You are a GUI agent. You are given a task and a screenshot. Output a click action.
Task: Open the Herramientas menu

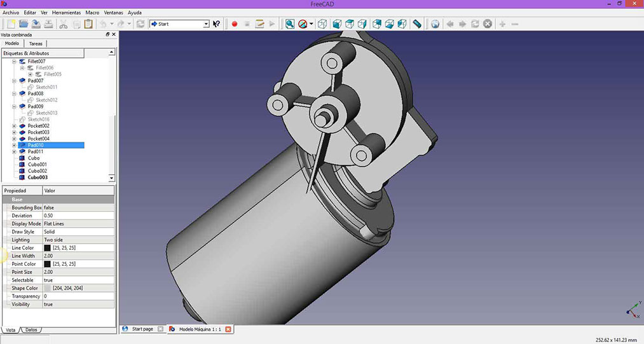coord(66,13)
